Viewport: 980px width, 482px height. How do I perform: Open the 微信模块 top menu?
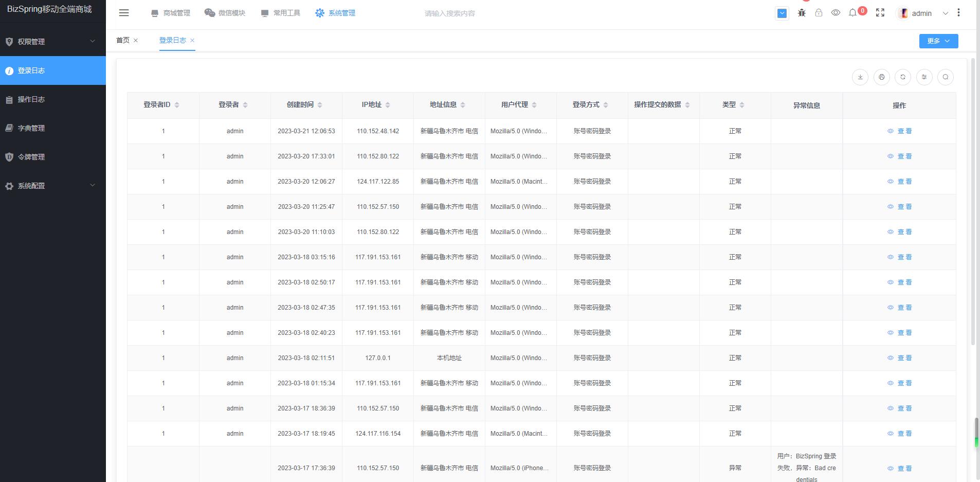coord(225,13)
